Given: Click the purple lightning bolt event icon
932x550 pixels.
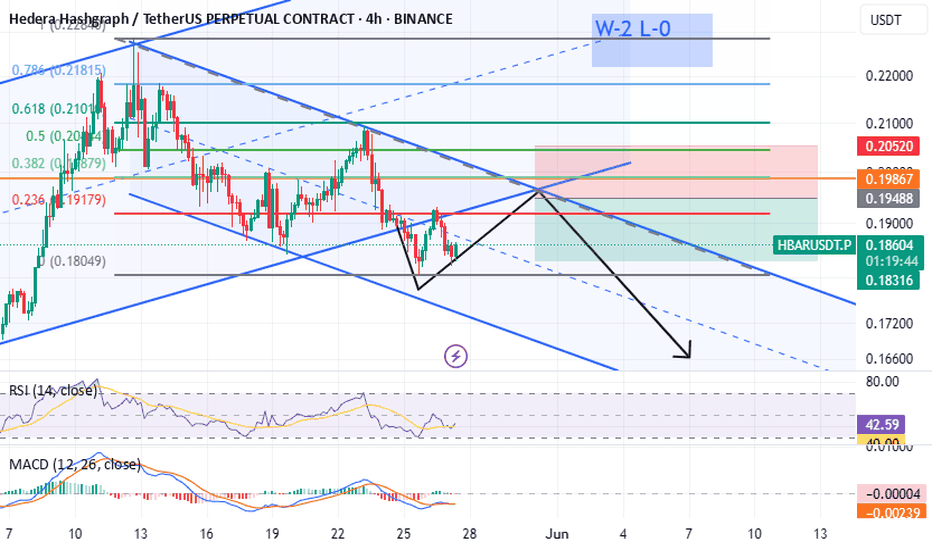Looking at the screenshot, I should (456, 356).
